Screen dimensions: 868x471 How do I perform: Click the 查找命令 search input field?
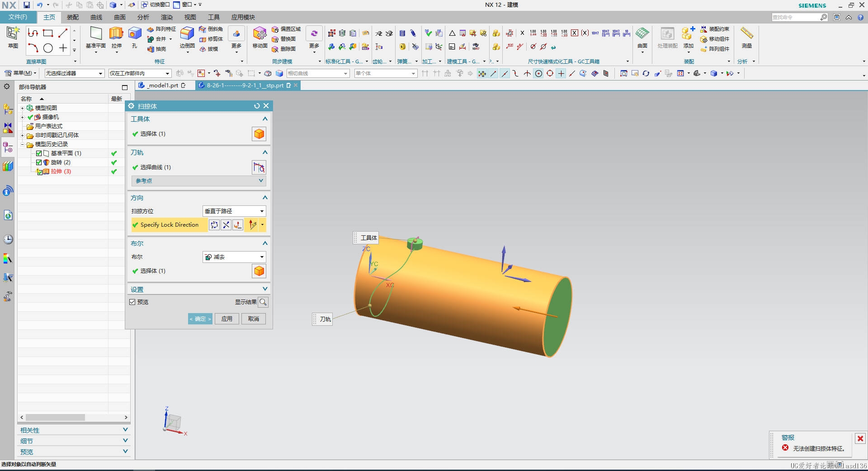796,17
